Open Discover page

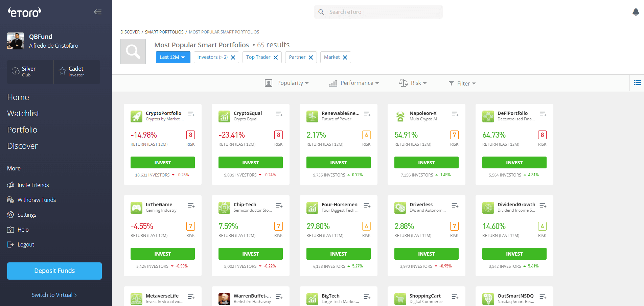(22, 146)
